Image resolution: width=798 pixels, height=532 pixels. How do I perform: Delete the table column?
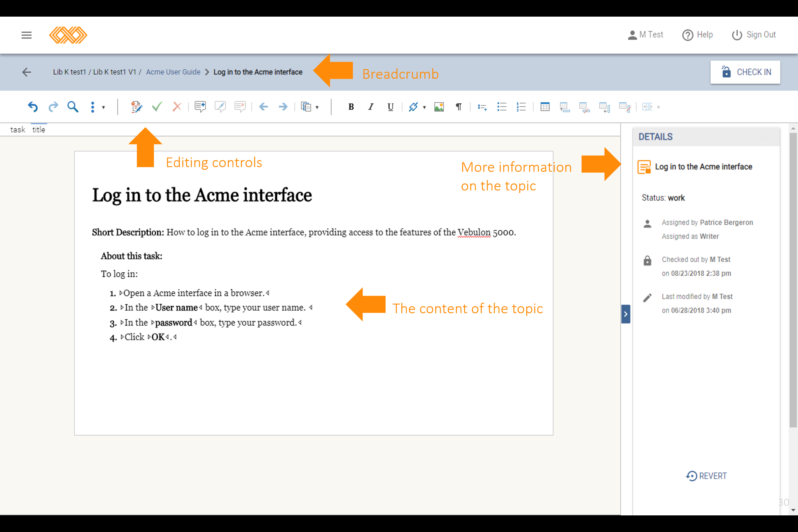pos(625,107)
